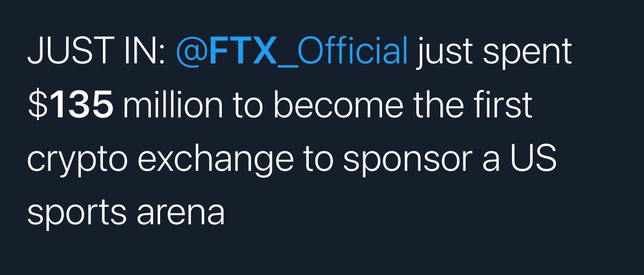The height and width of the screenshot is (275, 644).
Task: Click the word "sports"
Action: pos(77,215)
